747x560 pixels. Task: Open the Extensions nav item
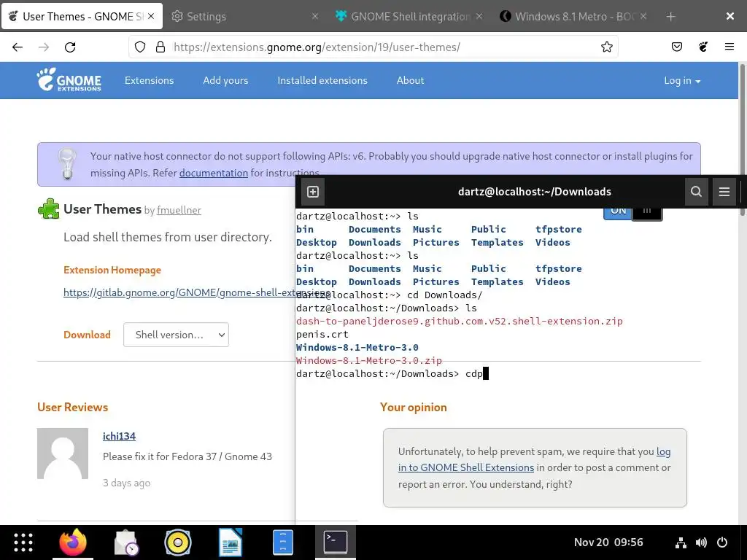pyautogui.click(x=149, y=80)
